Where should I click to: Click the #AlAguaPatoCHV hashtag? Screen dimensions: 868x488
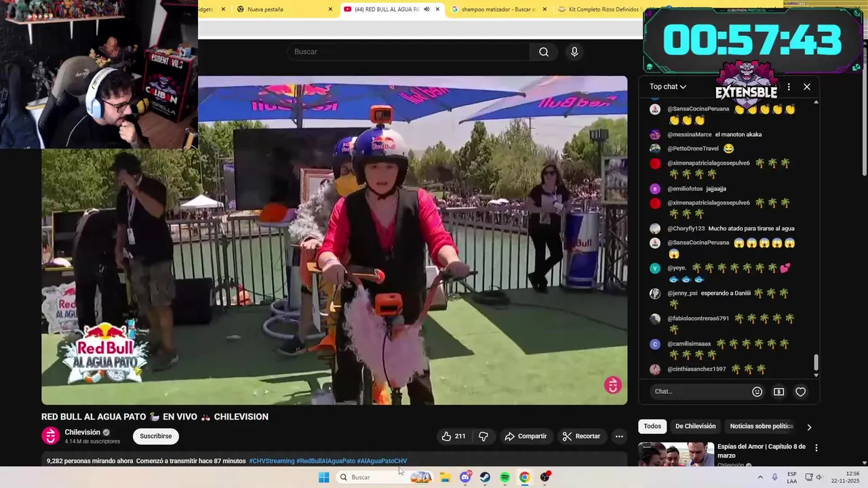[x=382, y=461]
